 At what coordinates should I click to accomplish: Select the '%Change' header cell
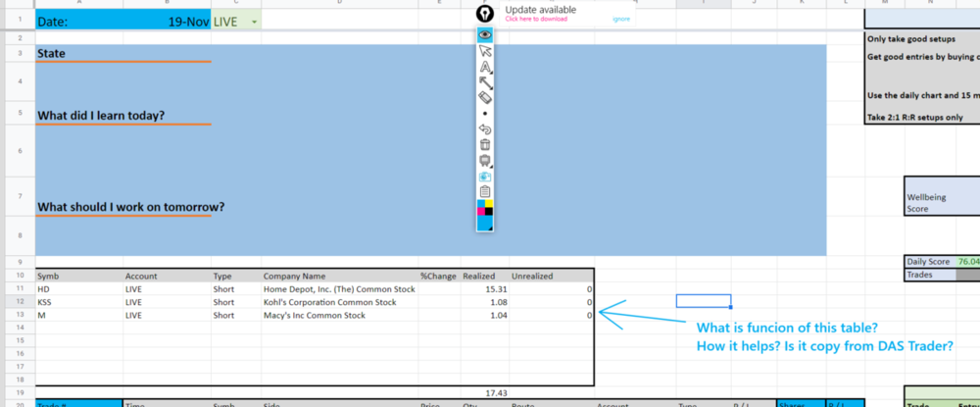pyautogui.click(x=439, y=276)
